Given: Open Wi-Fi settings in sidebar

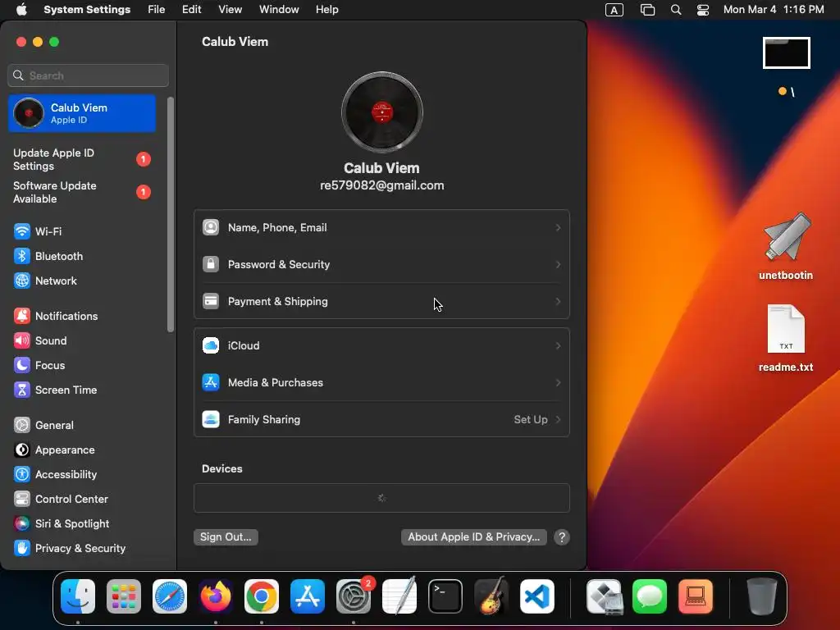Looking at the screenshot, I should [x=38, y=231].
